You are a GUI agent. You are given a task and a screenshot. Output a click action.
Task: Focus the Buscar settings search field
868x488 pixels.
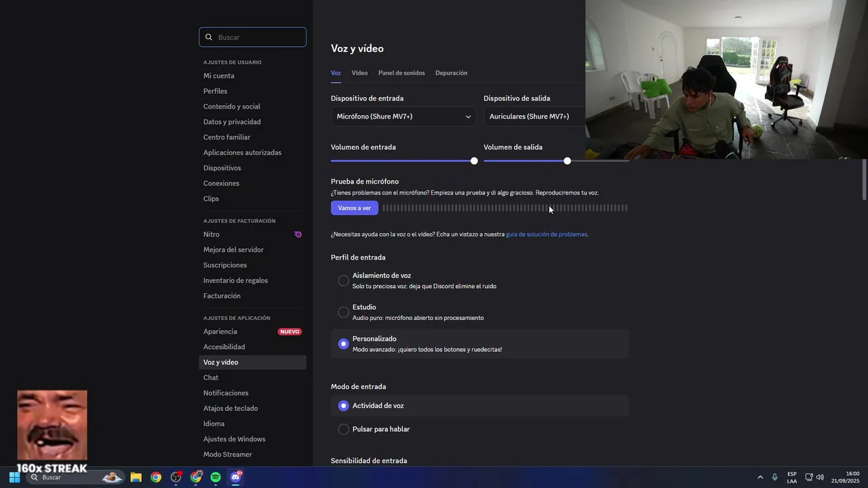[x=252, y=37]
